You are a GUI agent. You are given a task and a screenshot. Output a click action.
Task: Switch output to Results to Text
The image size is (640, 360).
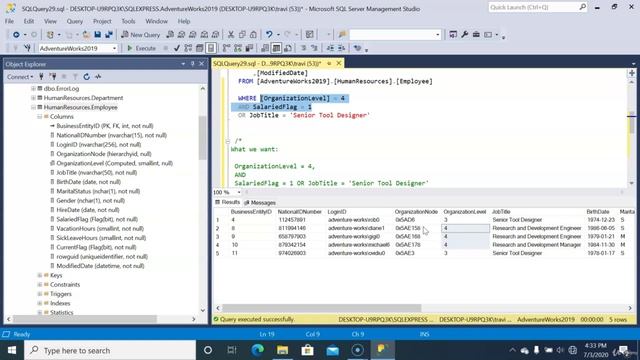click(x=265, y=48)
